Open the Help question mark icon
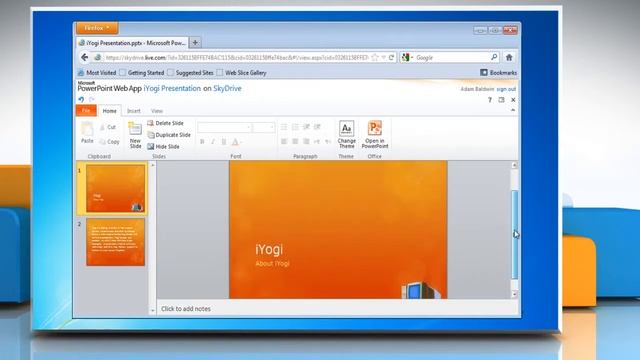Viewport: 640px width, 360px height. (x=490, y=100)
